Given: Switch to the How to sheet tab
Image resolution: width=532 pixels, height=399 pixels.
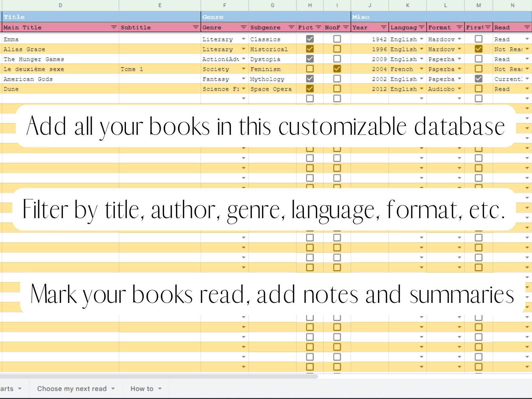Looking at the screenshot, I should pos(142,389).
